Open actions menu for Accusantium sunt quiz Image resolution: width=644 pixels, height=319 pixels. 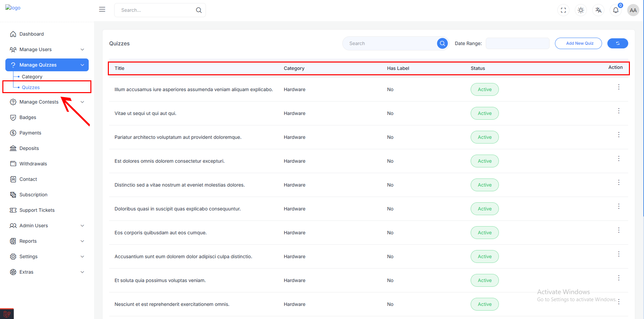pyautogui.click(x=618, y=254)
